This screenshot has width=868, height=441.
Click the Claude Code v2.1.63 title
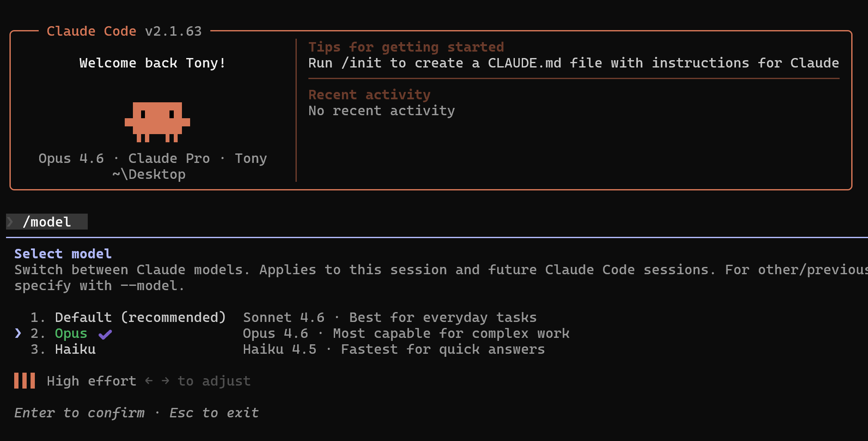(124, 31)
